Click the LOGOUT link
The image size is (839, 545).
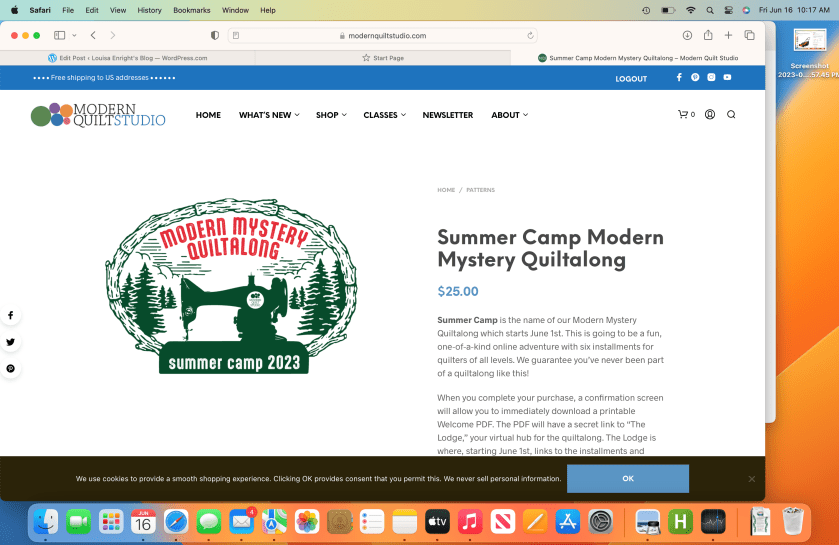click(x=631, y=79)
